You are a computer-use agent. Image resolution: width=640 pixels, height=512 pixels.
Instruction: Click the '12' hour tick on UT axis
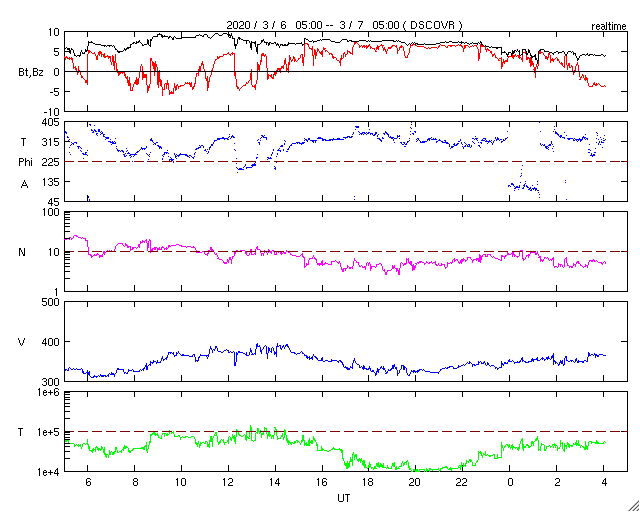click(228, 483)
